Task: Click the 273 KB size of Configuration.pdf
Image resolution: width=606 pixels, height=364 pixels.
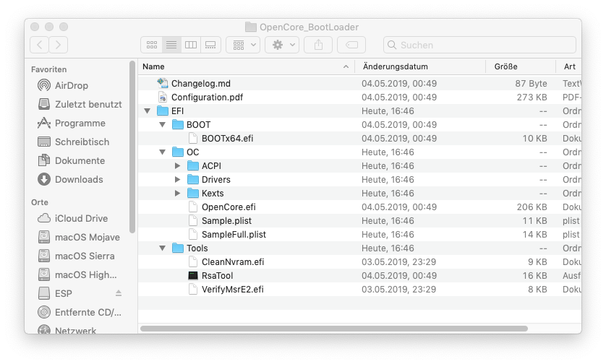Action: (x=532, y=97)
